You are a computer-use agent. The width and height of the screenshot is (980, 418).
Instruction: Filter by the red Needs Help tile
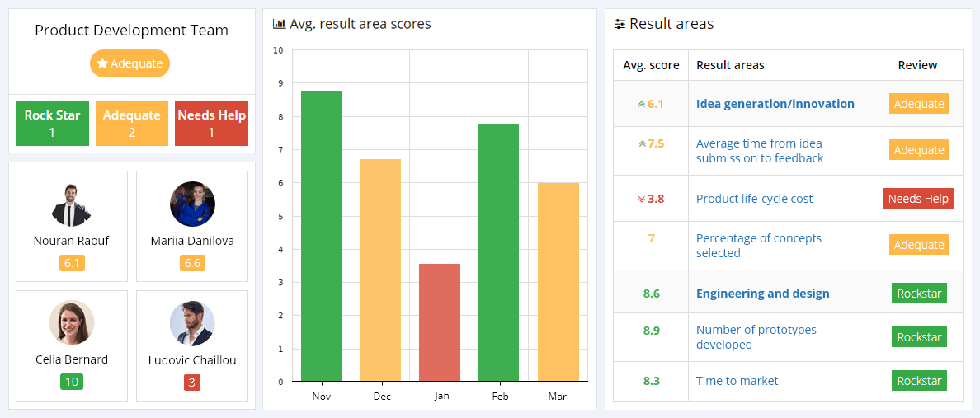[x=211, y=124]
